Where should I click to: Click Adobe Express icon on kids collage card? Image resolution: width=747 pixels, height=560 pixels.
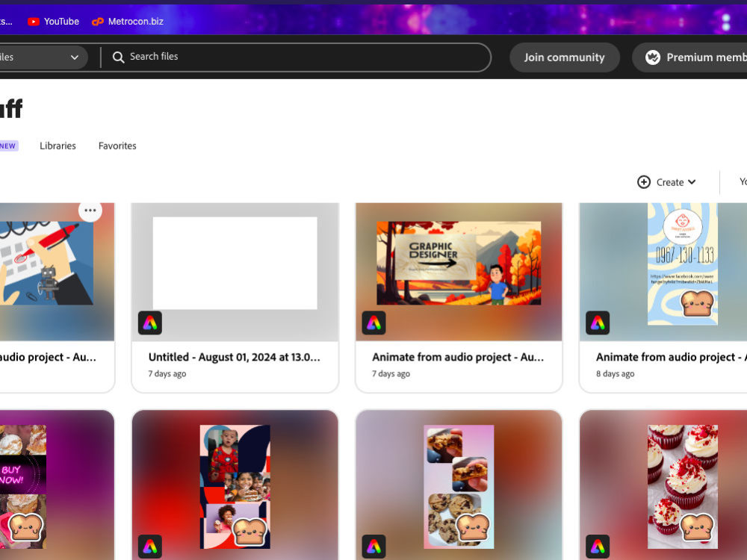coord(150,547)
